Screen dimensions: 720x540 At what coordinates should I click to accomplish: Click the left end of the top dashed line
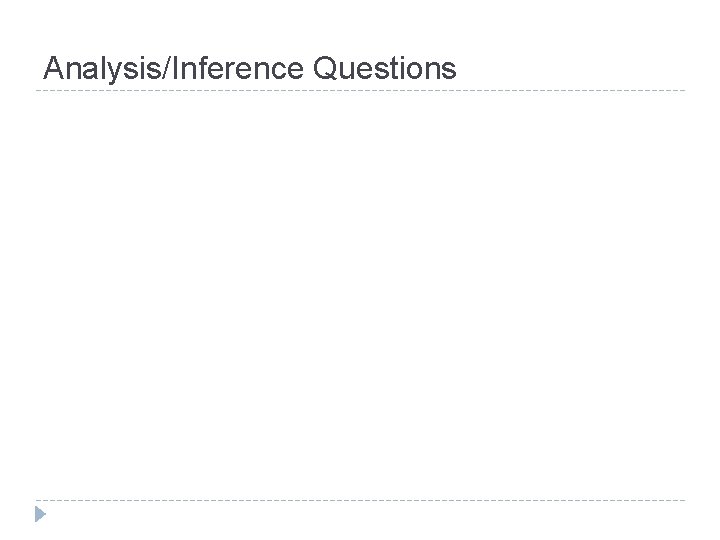(x=38, y=91)
